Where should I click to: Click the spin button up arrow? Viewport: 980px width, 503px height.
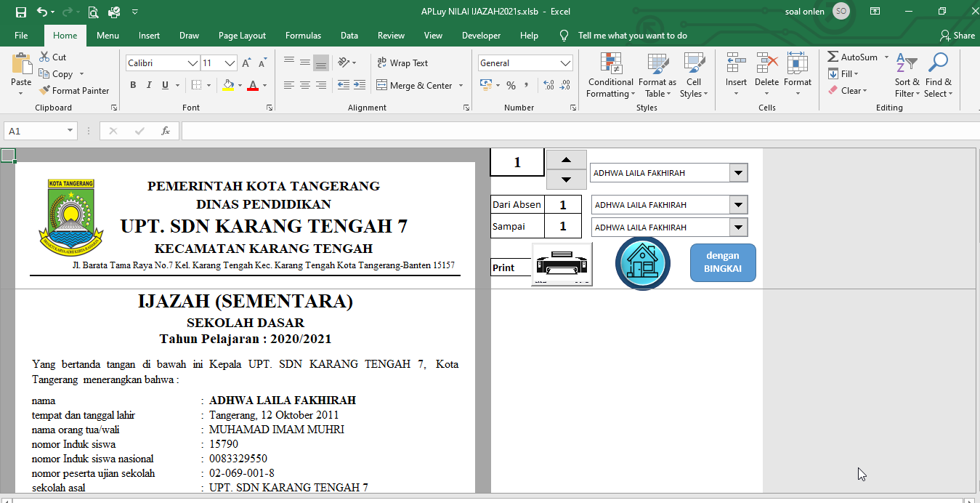click(x=566, y=159)
